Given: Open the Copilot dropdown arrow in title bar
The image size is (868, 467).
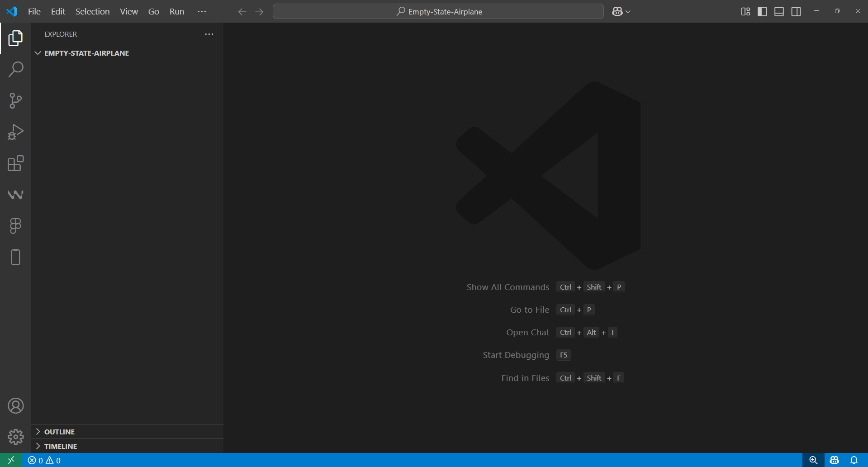Looking at the screenshot, I should 628,12.
